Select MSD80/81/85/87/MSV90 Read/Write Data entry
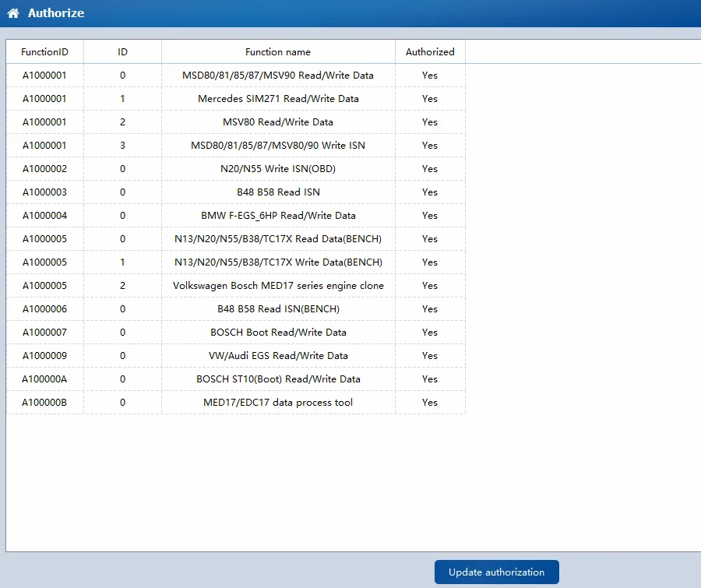The width and height of the screenshot is (701, 588). tap(277, 76)
